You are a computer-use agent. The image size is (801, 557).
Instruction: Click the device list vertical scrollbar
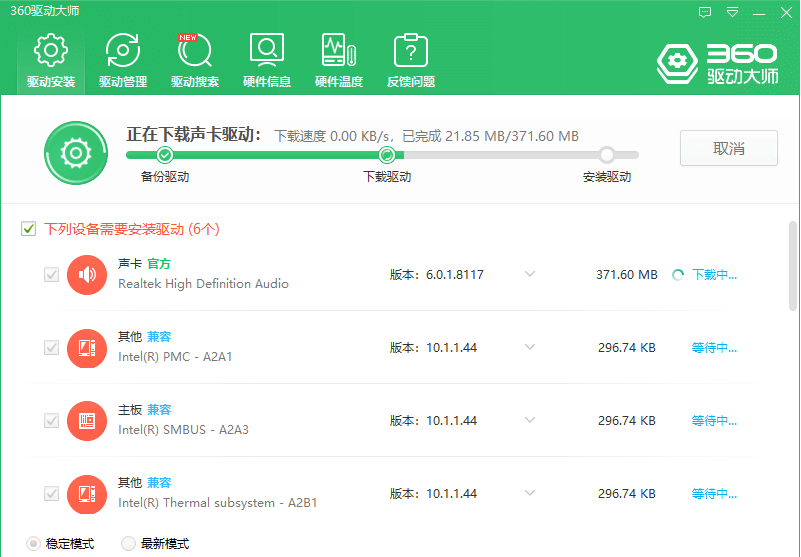pyautogui.click(x=793, y=266)
